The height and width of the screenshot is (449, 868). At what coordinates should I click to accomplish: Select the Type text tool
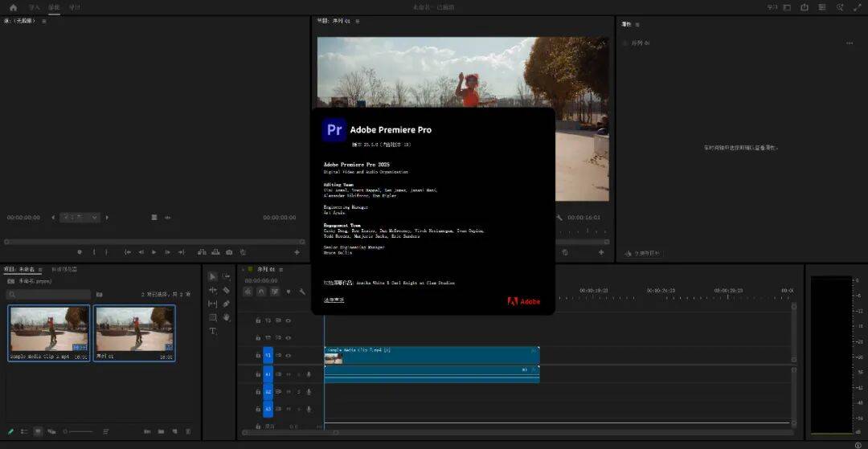[x=213, y=331]
